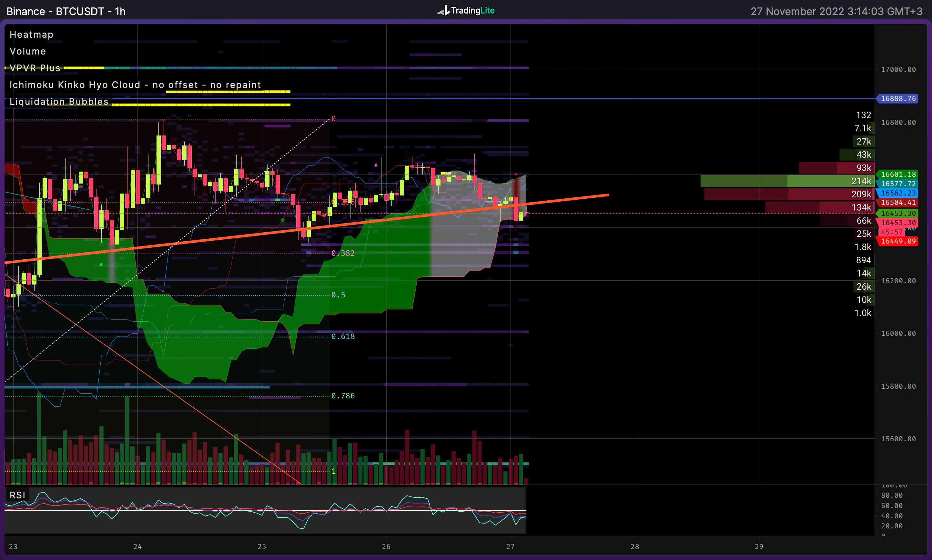Click the 16000.00 price axis label

(898, 334)
